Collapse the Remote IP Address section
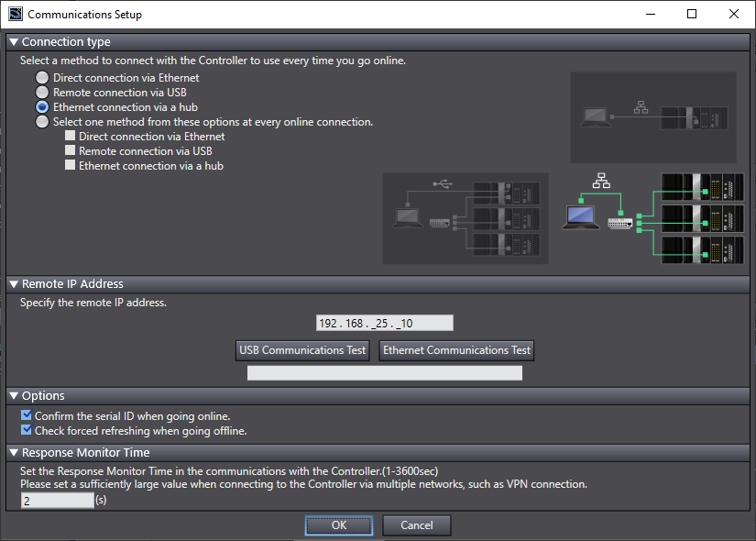Screen dimensions: 756x541 (x=14, y=284)
